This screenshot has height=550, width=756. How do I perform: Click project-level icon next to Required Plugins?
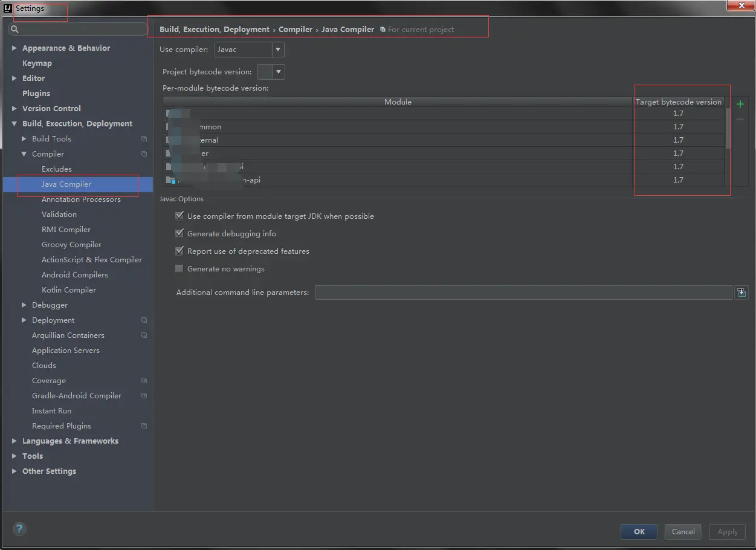click(x=144, y=426)
